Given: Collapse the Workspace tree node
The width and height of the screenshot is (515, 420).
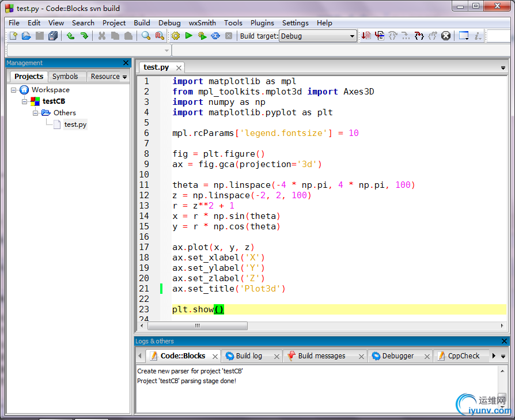Looking at the screenshot, I should click(13, 90).
